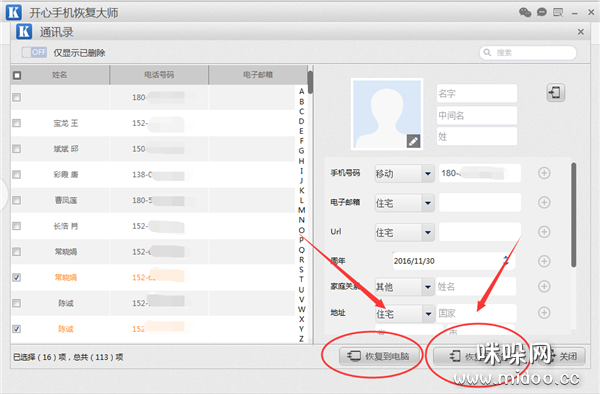The image size is (600, 394).
Task: Jump to letter H in alphabet index
Action: [x=302, y=161]
